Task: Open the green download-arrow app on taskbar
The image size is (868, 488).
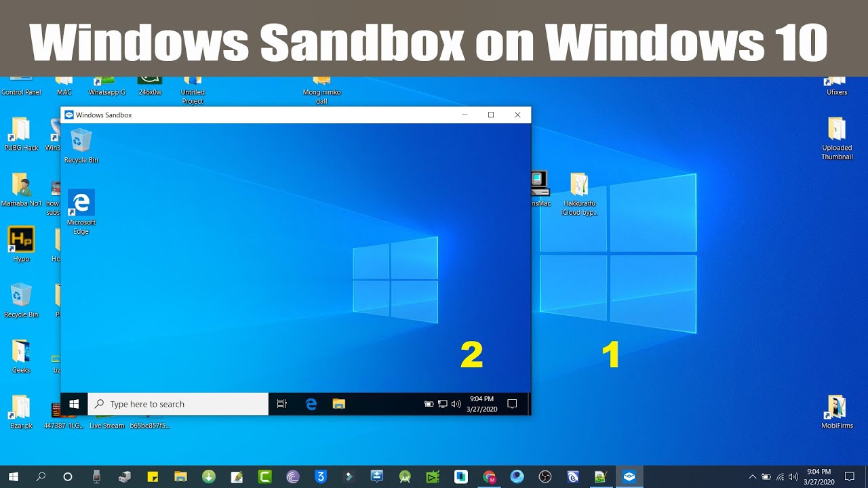Action: click(x=209, y=476)
